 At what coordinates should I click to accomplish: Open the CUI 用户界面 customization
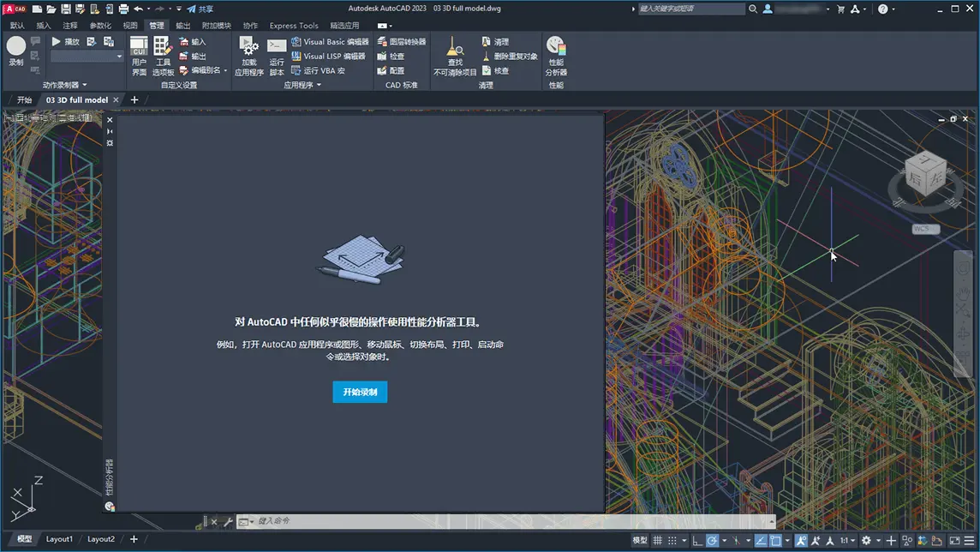click(139, 56)
